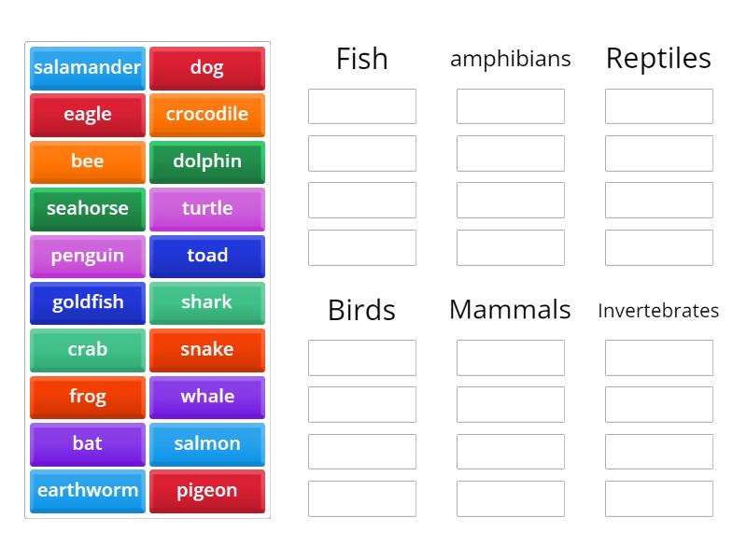Viewport: 747px width, 560px height.
Task: Select the salamander tile
Action: [87, 67]
